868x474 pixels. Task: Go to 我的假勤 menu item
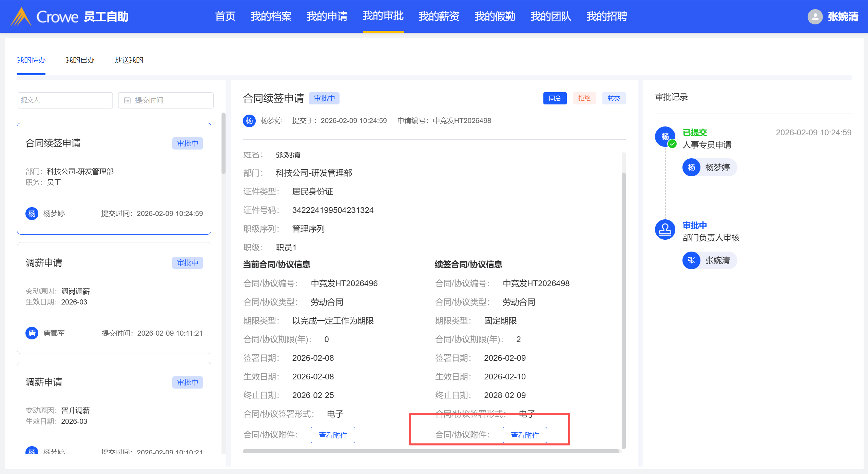(x=495, y=16)
